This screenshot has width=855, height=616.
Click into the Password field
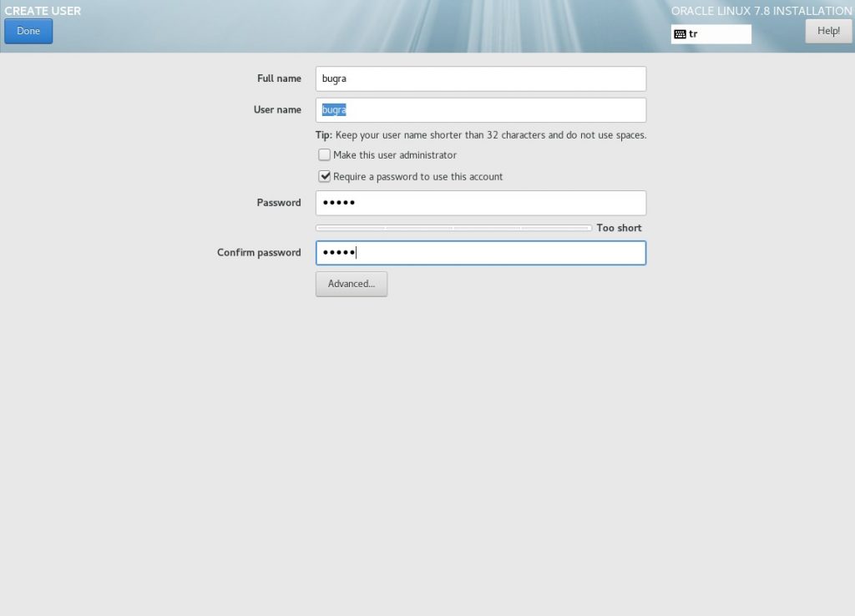click(x=481, y=203)
